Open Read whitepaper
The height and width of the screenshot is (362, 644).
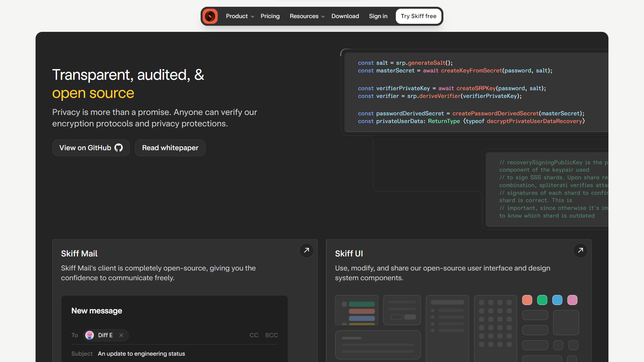pyautogui.click(x=170, y=148)
